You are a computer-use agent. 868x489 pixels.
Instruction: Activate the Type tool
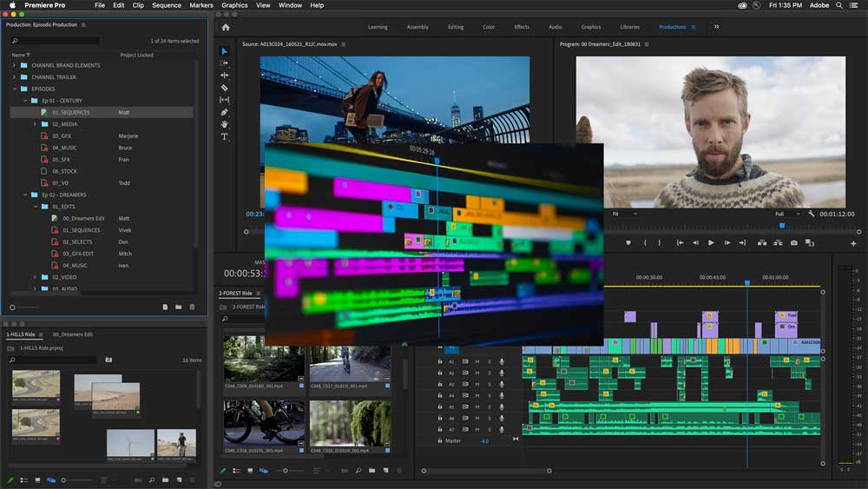[x=225, y=136]
